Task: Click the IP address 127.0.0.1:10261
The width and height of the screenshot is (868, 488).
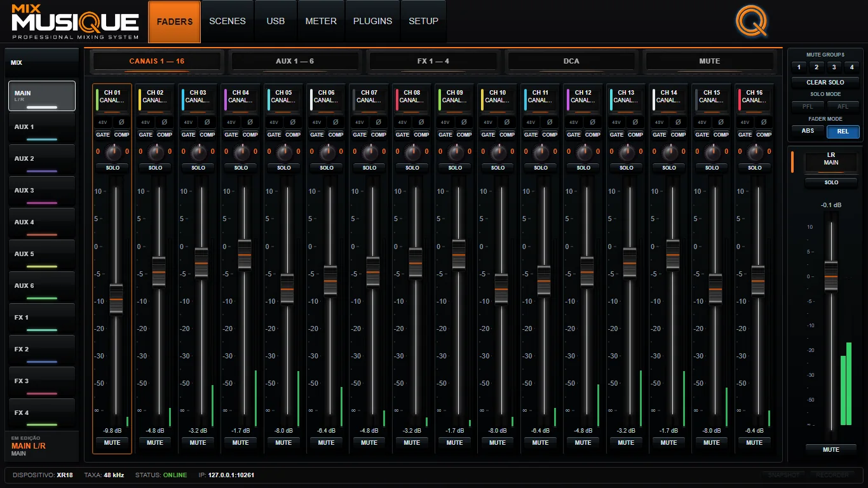Action: (231, 475)
